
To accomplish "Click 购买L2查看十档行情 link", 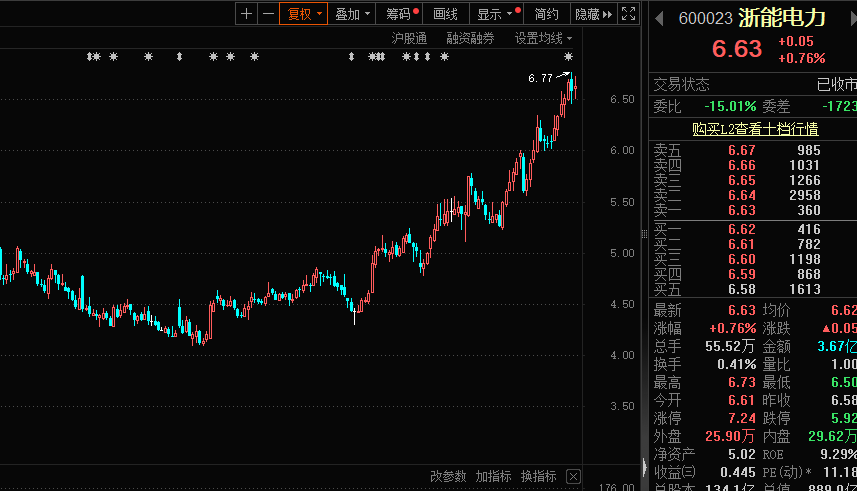I will pyautogui.click(x=755, y=129).
